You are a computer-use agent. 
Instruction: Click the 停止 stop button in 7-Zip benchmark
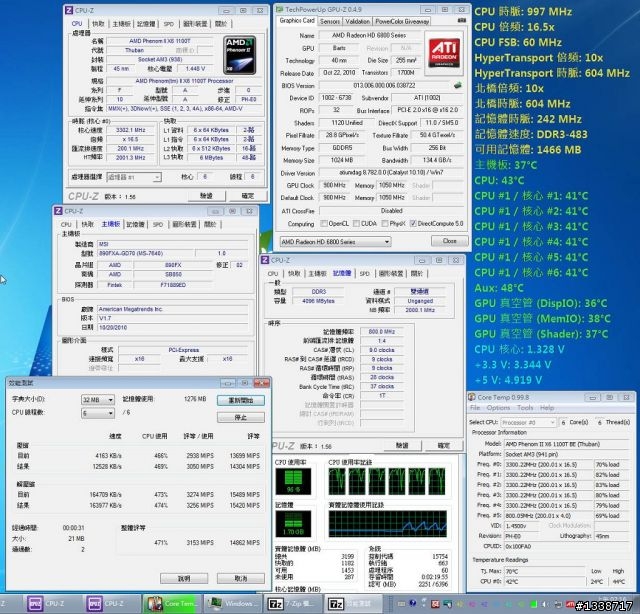tap(241, 417)
